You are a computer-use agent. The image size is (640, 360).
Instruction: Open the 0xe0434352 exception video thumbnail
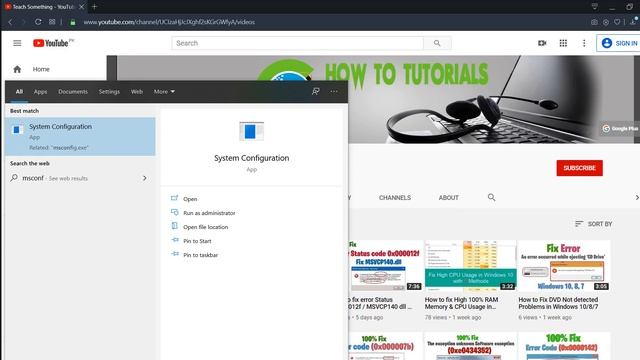[x=470, y=346]
